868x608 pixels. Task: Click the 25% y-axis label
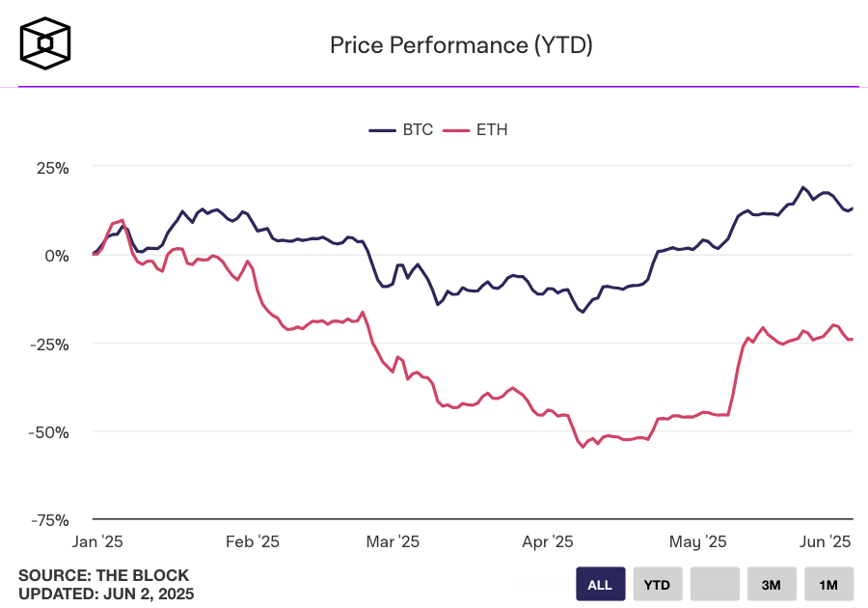53,168
